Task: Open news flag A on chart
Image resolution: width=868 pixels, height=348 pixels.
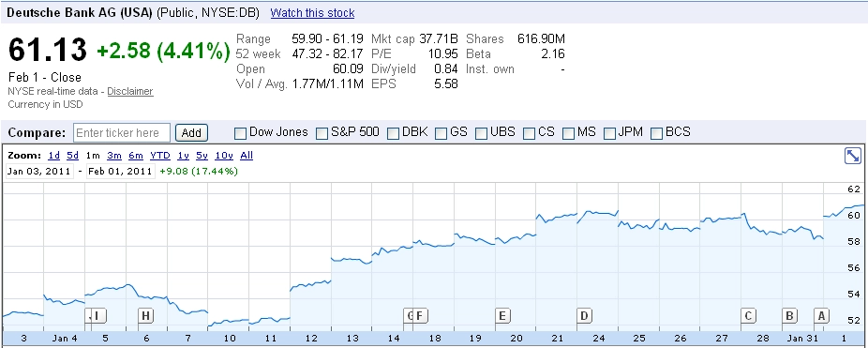Action: (x=821, y=316)
